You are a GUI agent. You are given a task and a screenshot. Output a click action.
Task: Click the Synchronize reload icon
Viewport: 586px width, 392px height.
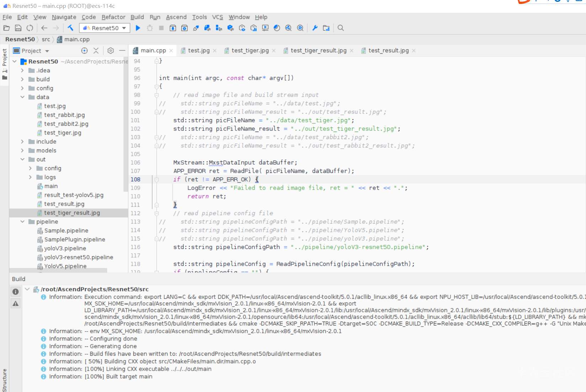[x=30, y=28]
